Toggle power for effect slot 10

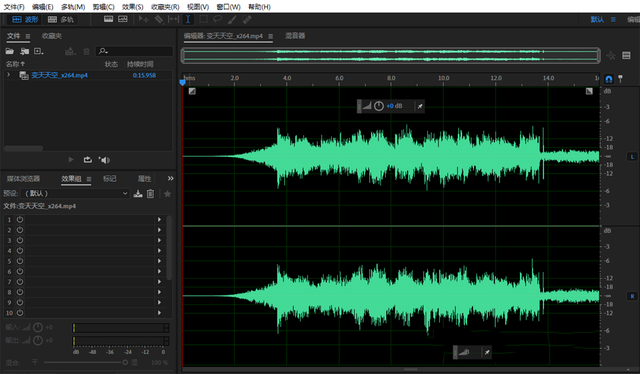point(20,313)
